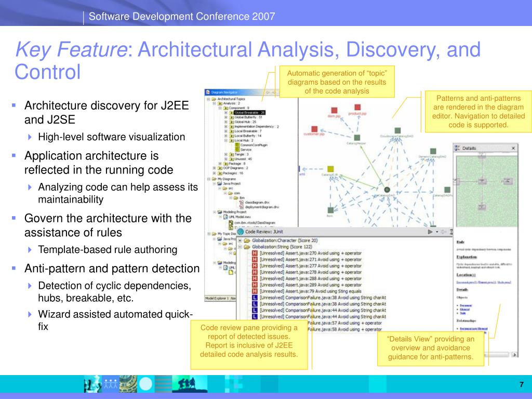Screen dimensions: 532x399
Task: Collapse the Architectural Topics root node
Action: coord(209,99)
